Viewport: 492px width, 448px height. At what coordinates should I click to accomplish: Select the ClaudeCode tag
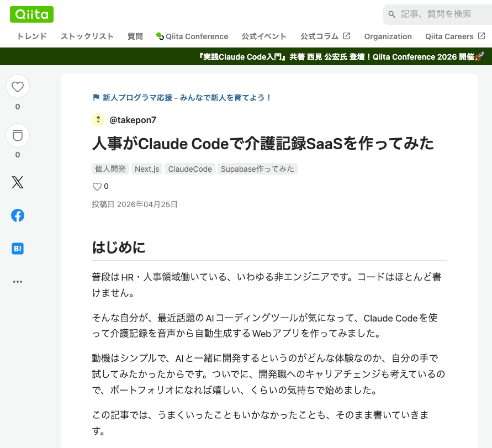tap(190, 169)
